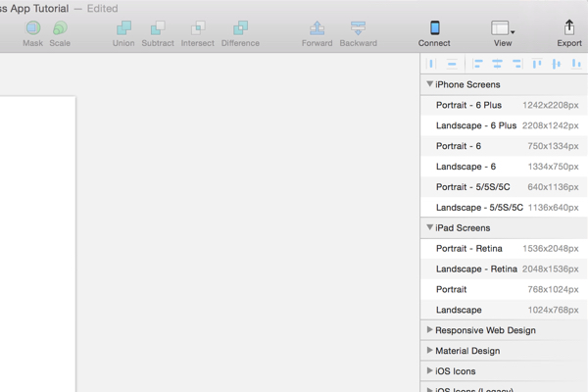Align layers to bottom edge
588x392 pixels.
576,64
